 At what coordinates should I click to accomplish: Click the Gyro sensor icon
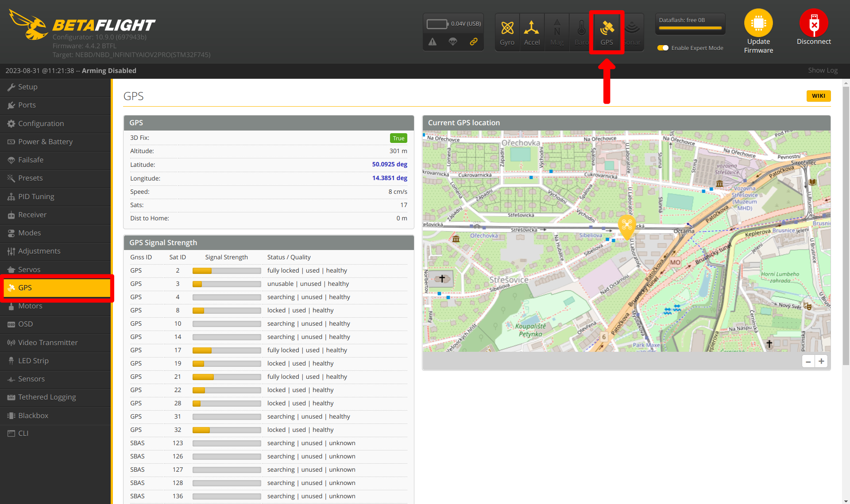[507, 32]
